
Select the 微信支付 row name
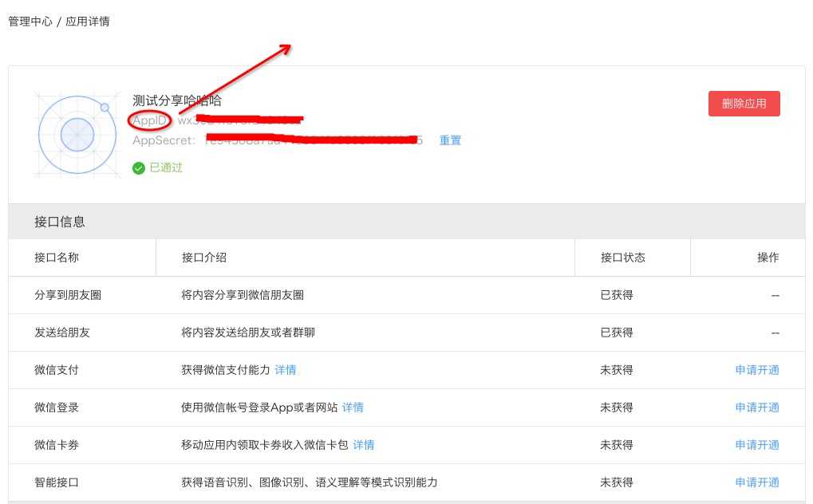[x=57, y=370]
